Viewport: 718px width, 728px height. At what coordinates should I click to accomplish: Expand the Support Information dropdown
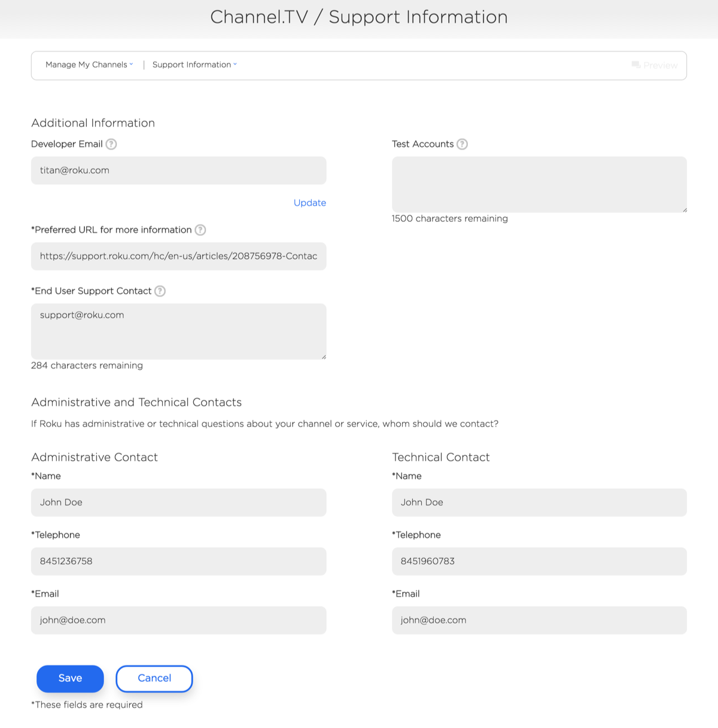coord(194,65)
